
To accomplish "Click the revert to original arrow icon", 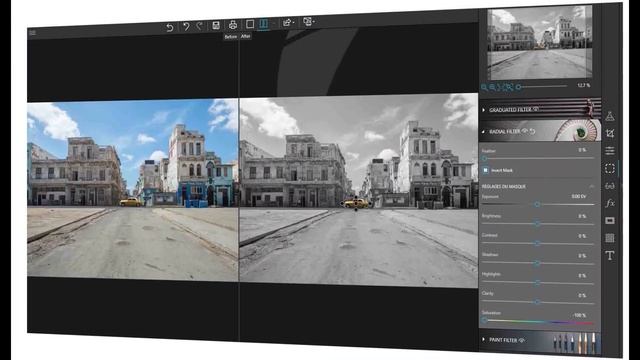I will [x=169, y=27].
